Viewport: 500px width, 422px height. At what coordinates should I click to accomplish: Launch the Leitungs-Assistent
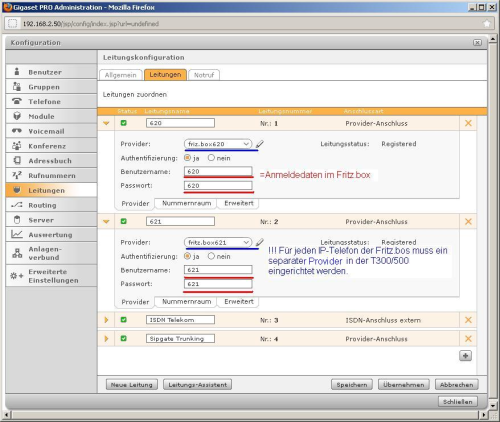198,385
